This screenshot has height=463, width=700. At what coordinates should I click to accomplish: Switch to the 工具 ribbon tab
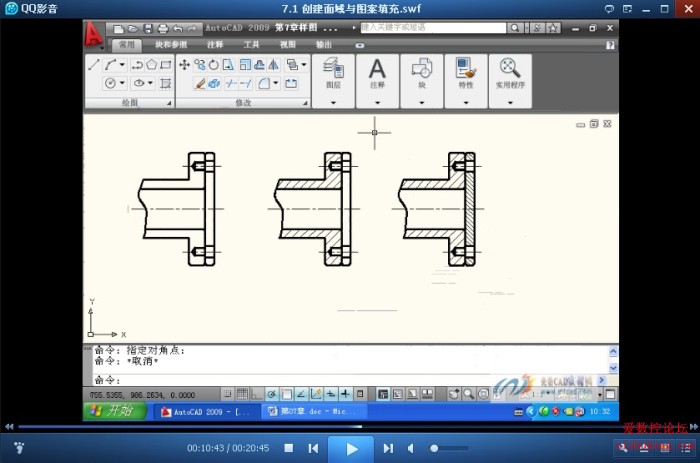click(251, 45)
